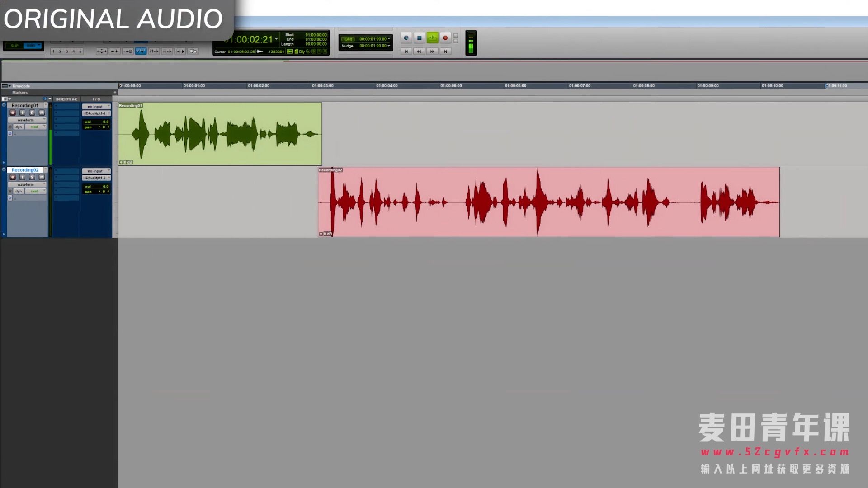
Task: Solo the Recording02 track
Action: 32,178
